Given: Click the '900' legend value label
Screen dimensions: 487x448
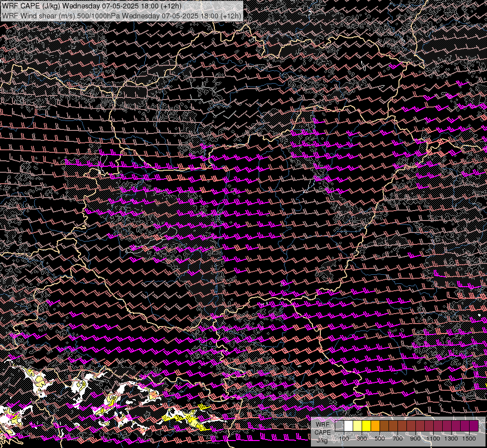Looking at the screenshot, I should point(415,439).
